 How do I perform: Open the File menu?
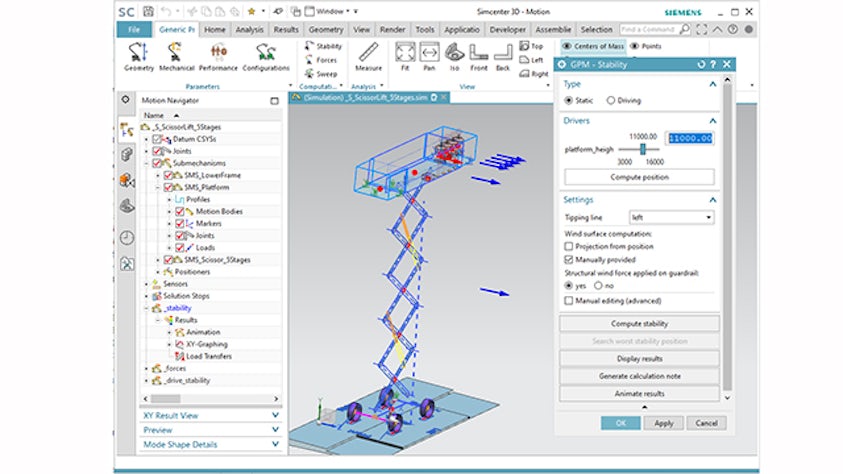coord(134,30)
